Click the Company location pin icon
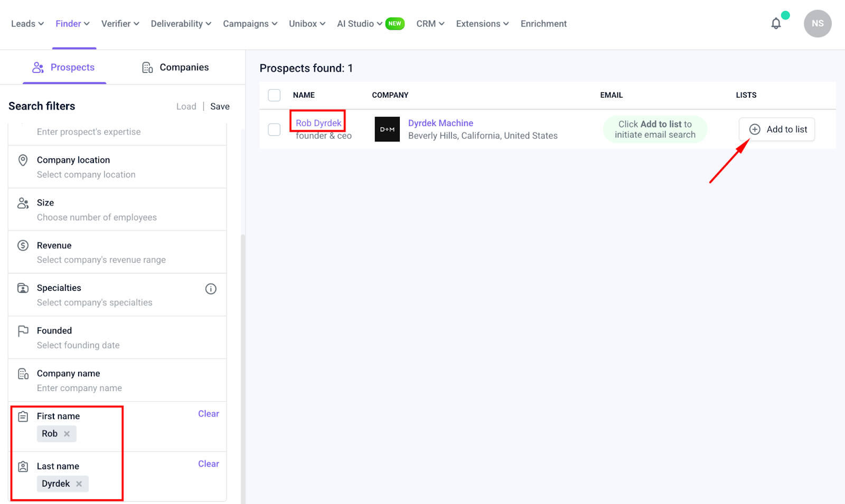 click(23, 160)
